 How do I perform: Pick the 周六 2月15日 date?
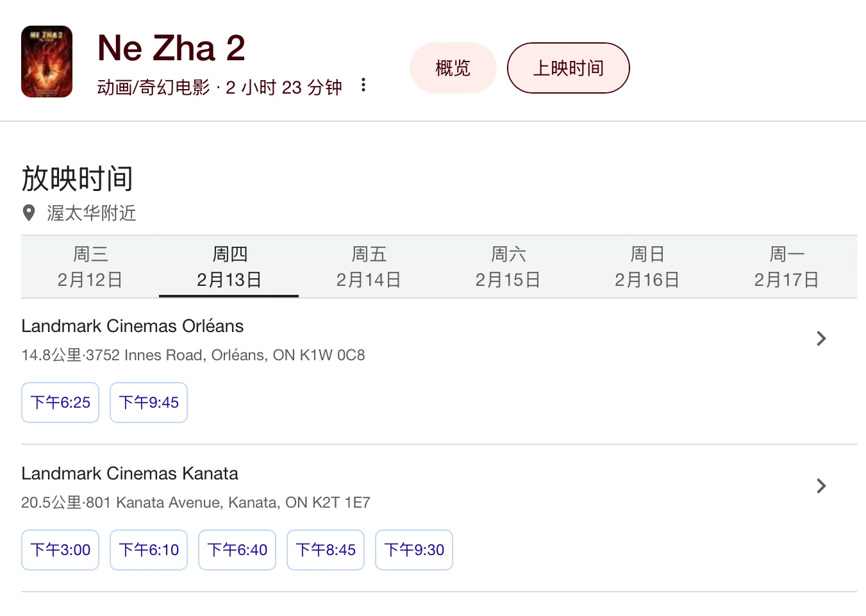tap(508, 267)
